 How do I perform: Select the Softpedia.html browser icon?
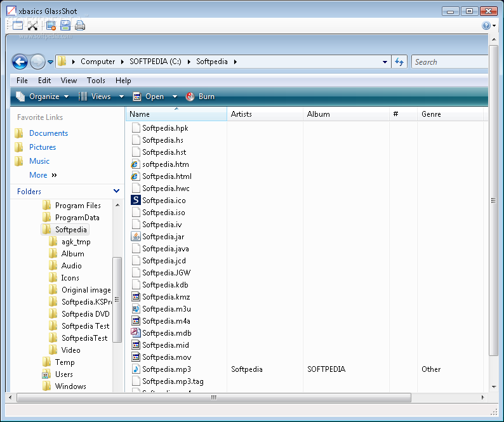pyautogui.click(x=136, y=176)
